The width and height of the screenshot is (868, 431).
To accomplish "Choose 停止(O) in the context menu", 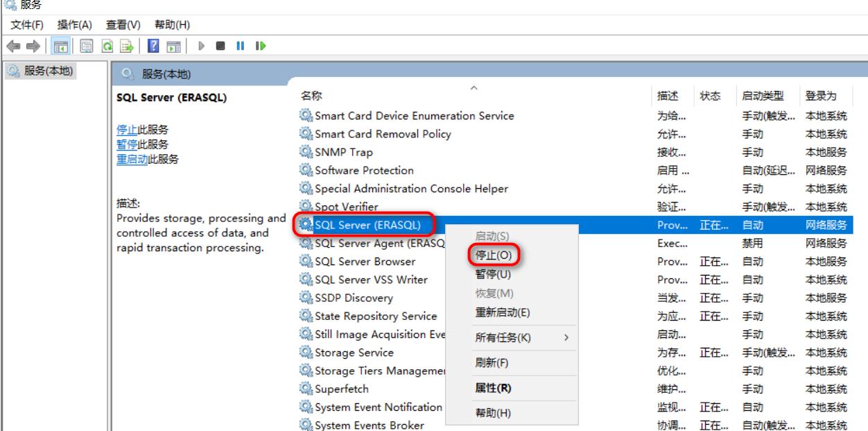I will (x=494, y=255).
